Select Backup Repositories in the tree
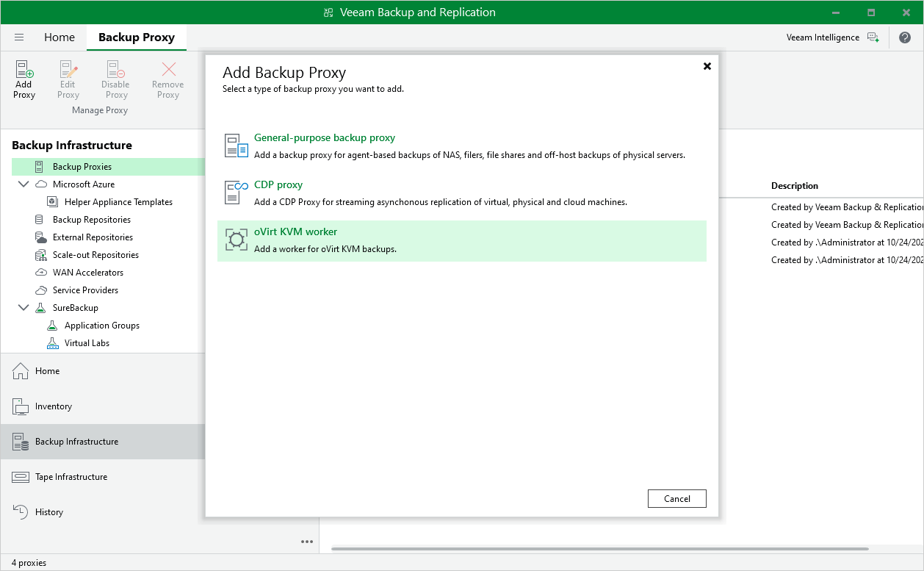This screenshot has width=924, height=571. [x=92, y=220]
